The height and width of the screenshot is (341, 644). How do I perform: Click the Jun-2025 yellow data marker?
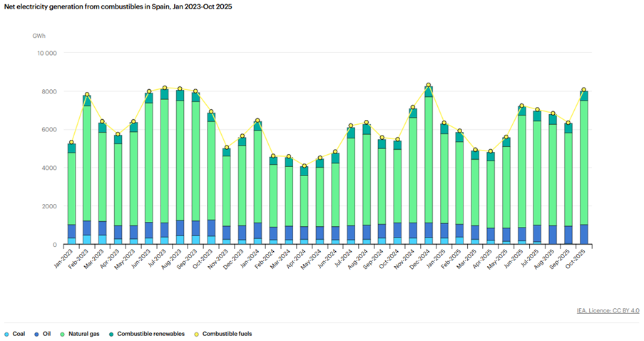tap(521, 106)
